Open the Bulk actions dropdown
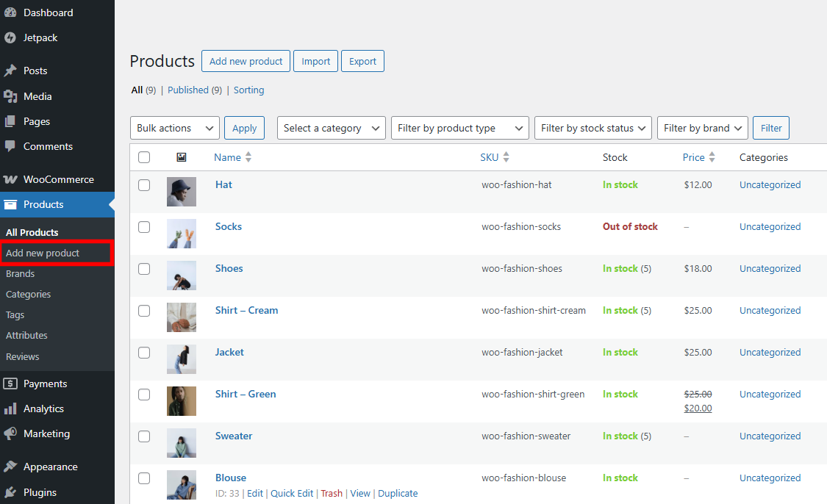Screen dimensions: 827x504 coord(174,127)
